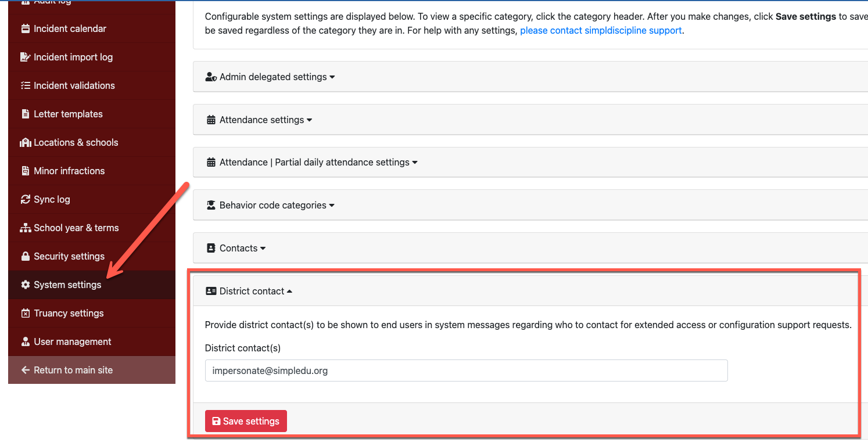The width and height of the screenshot is (868, 446).
Task: Click the Sync log refresh icon
Action: [25, 199]
